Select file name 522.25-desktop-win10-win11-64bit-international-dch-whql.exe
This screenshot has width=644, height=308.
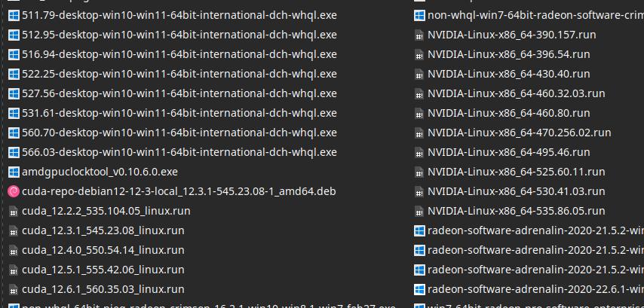179,75
